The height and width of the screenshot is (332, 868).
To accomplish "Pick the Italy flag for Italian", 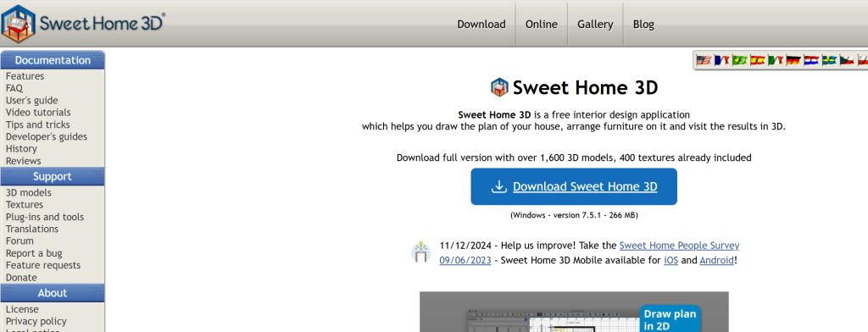I will click(x=776, y=60).
